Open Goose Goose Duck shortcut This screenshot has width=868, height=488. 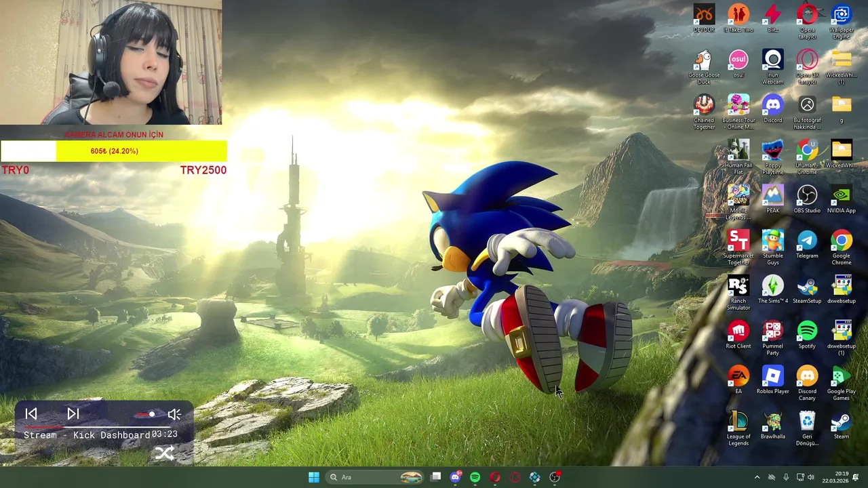(x=704, y=67)
